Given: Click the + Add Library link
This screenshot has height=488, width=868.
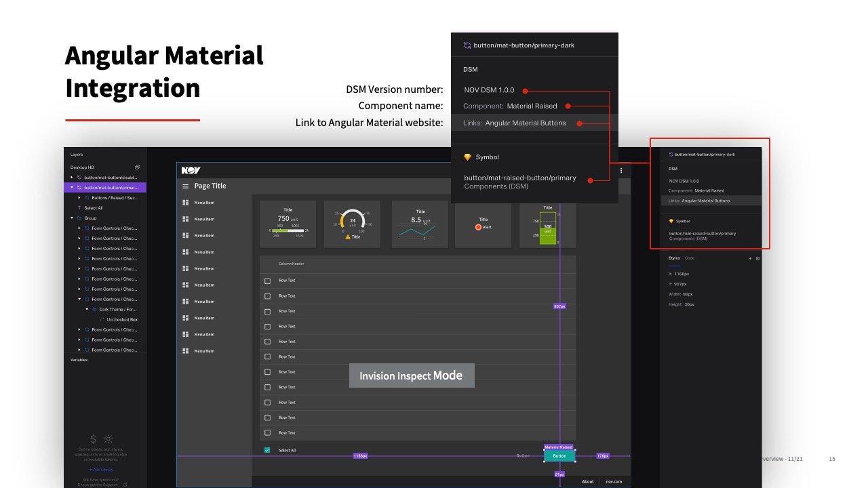Looking at the screenshot, I should pyautogui.click(x=101, y=470).
